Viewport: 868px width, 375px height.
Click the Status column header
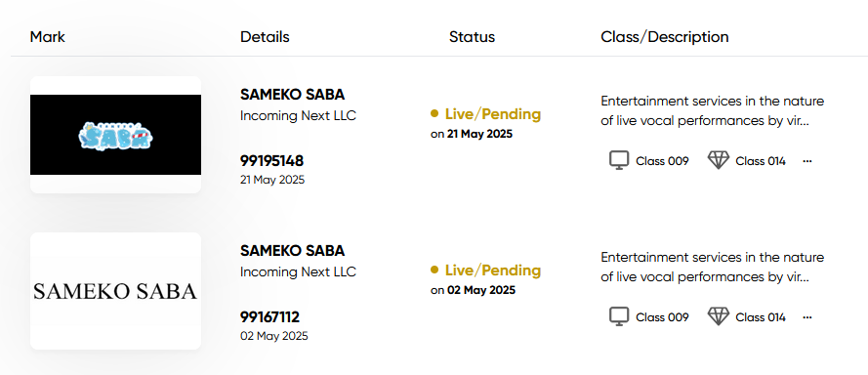473,37
